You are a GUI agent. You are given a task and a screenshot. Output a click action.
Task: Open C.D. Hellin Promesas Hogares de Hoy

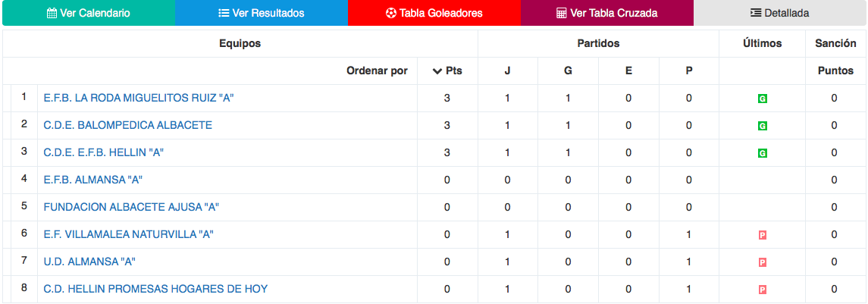tap(155, 289)
